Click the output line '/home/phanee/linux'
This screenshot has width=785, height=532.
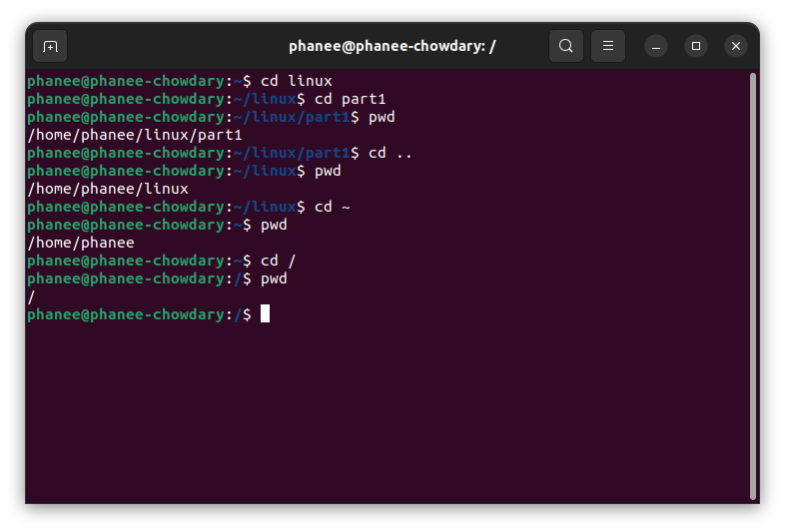click(x=108, y=189)
